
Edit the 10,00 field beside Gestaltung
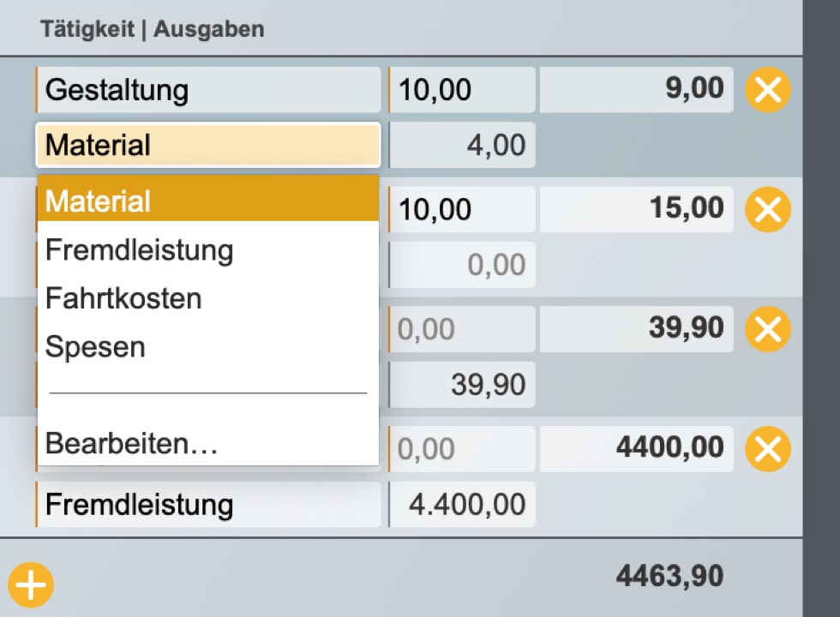[x=462, y=90]
